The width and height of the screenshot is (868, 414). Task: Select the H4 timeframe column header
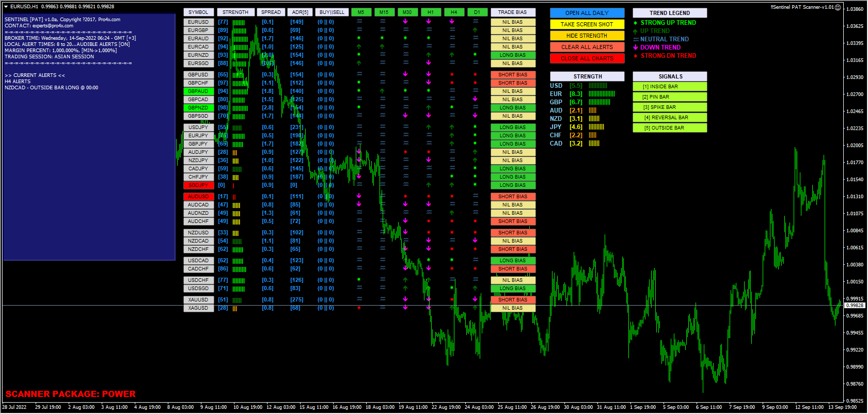pos(453,12)
